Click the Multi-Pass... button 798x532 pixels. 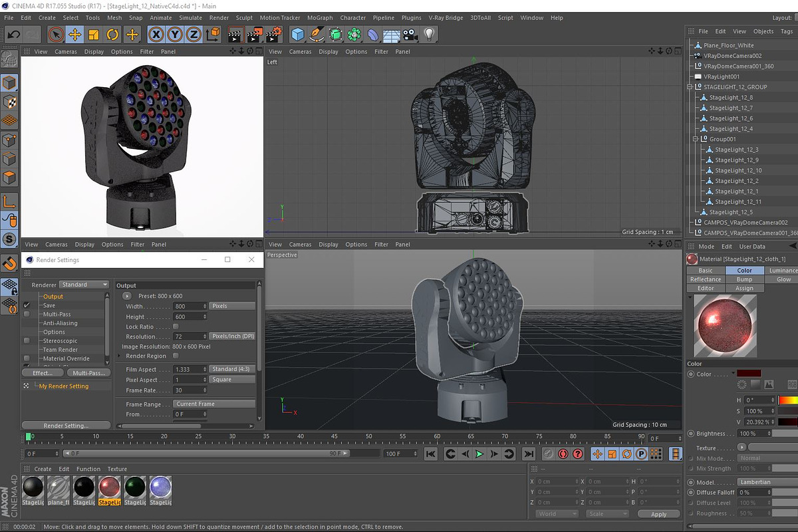89,373
